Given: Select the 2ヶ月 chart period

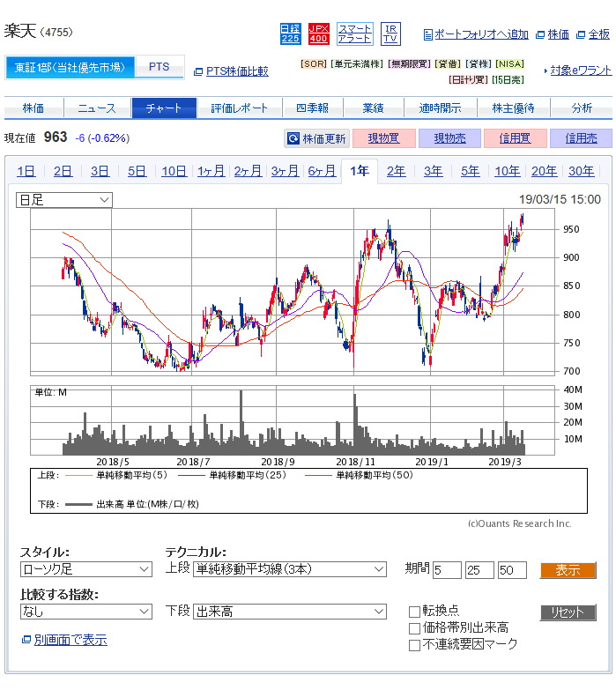Looking at the screenshot, I should click(x=249, y=171).
